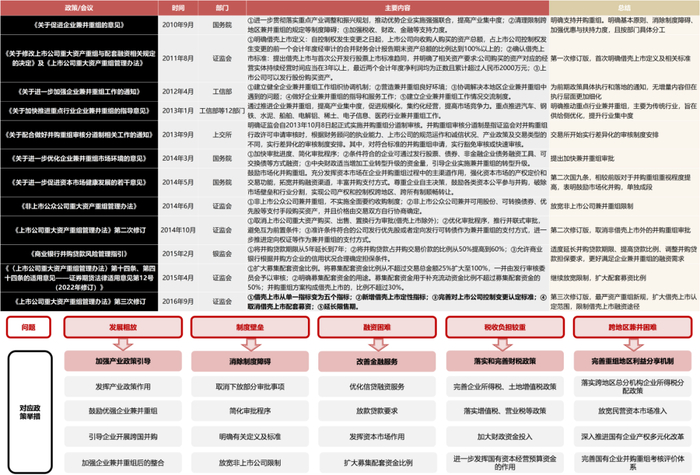Click the 对应政策举措 label box
700x475 pixels.
coord(30,412)
